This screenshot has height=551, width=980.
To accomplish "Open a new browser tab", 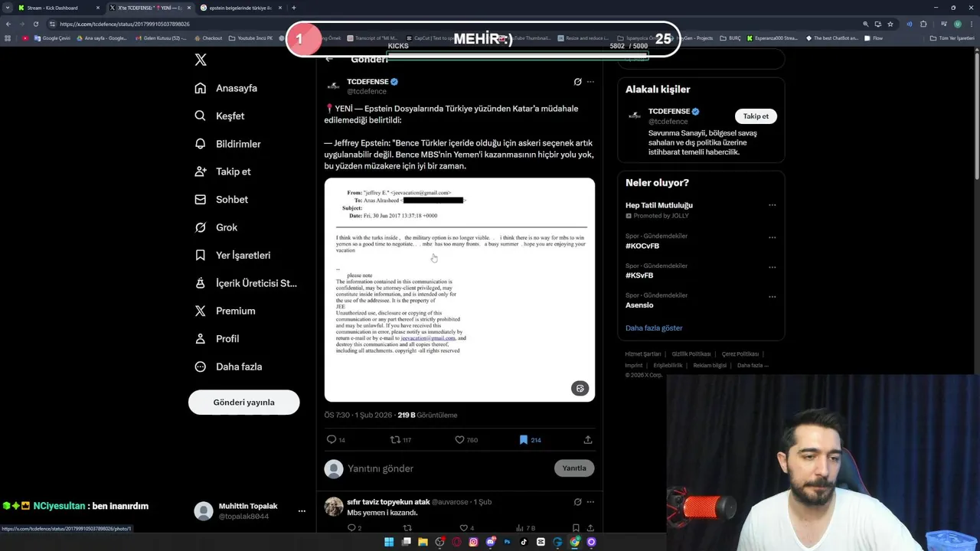I will [294, 8].
